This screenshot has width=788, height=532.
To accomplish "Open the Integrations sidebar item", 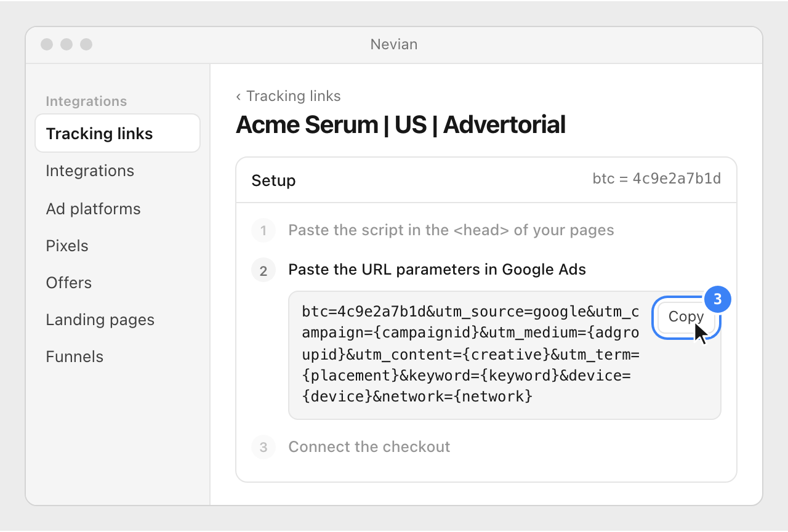I will 90,171.
